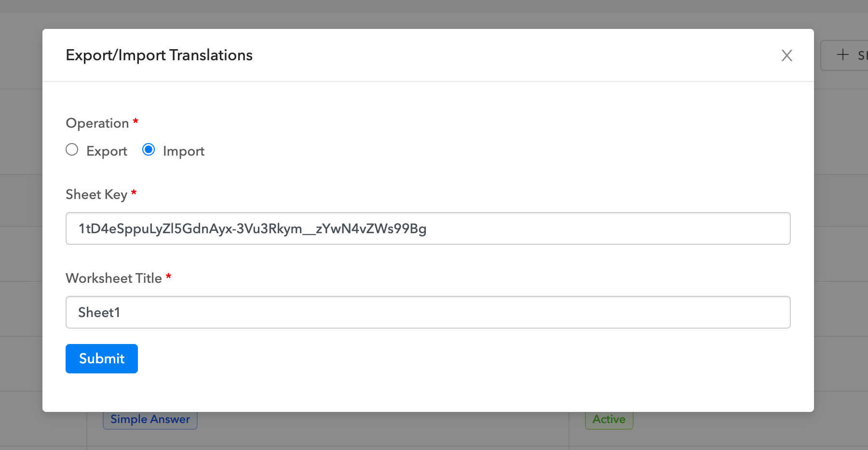Click the sheet key value starting with 1tD4e

click(x=252, y=228)
